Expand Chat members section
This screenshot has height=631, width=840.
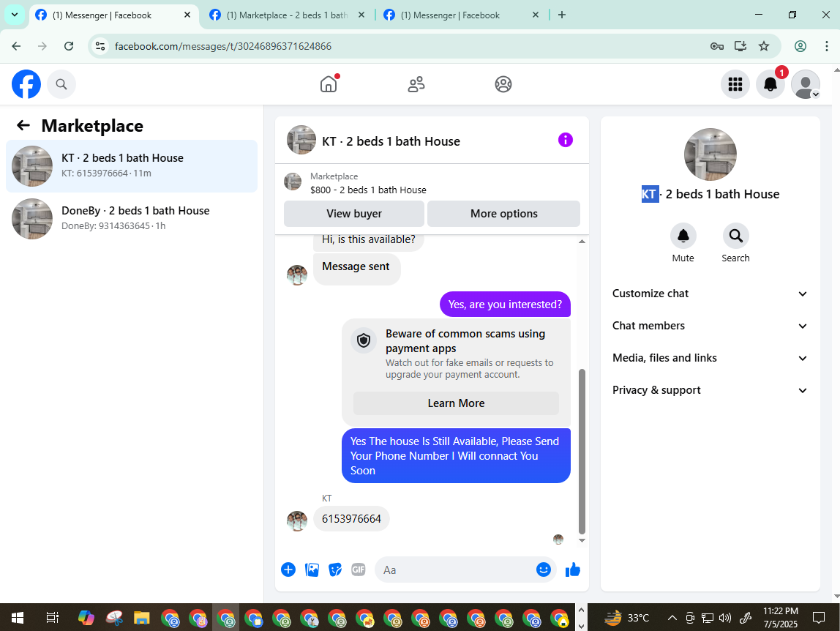pyautogui.click(x=710, y=326)
